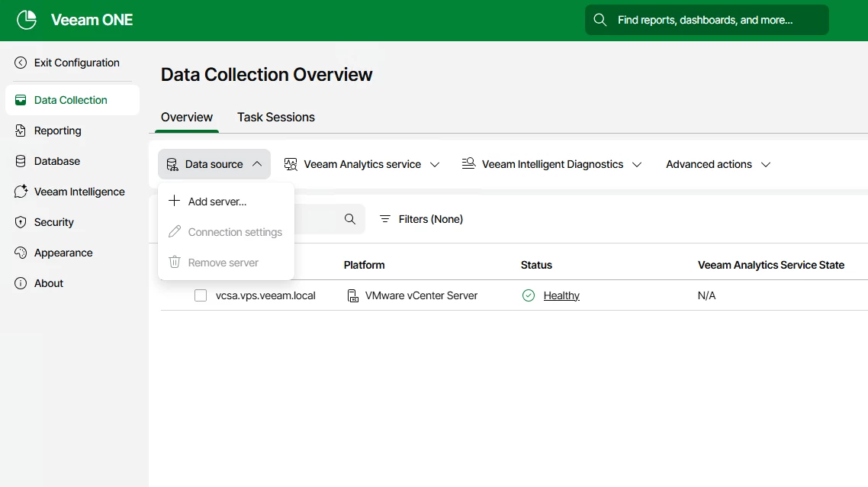868x487 pixels.
Task: Sort by the Status column header
Action: pyautogui.click(x=536, y=265)
